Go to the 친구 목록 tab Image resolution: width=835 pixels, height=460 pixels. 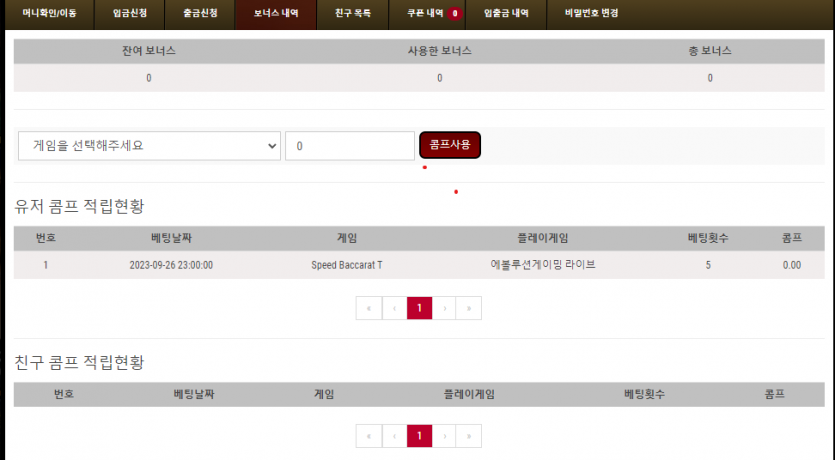pos(353,14)
